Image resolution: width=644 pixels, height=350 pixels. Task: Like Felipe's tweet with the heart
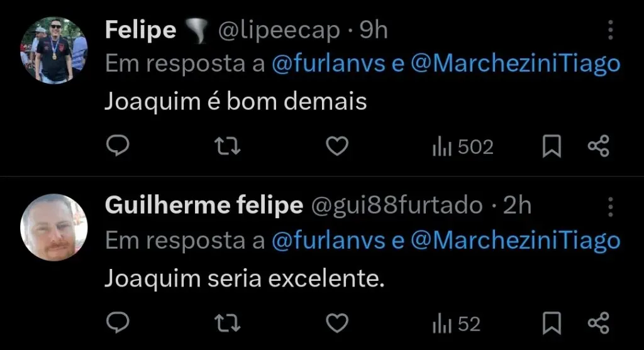pos(338,146)
